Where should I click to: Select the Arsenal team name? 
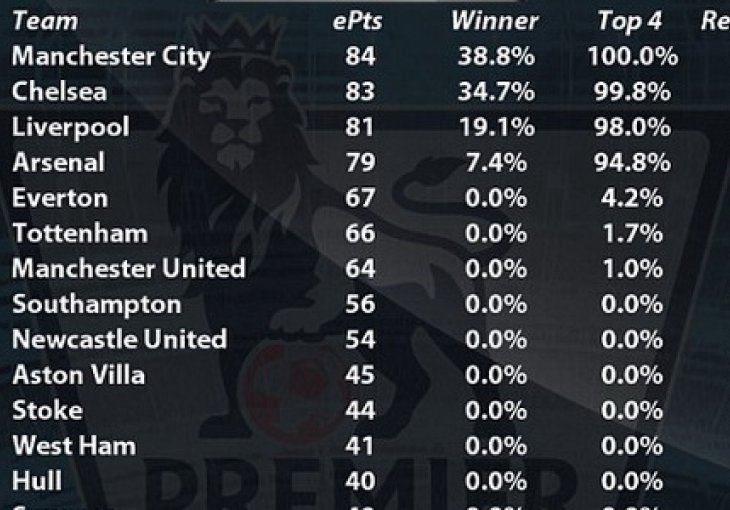click(59, 163)
